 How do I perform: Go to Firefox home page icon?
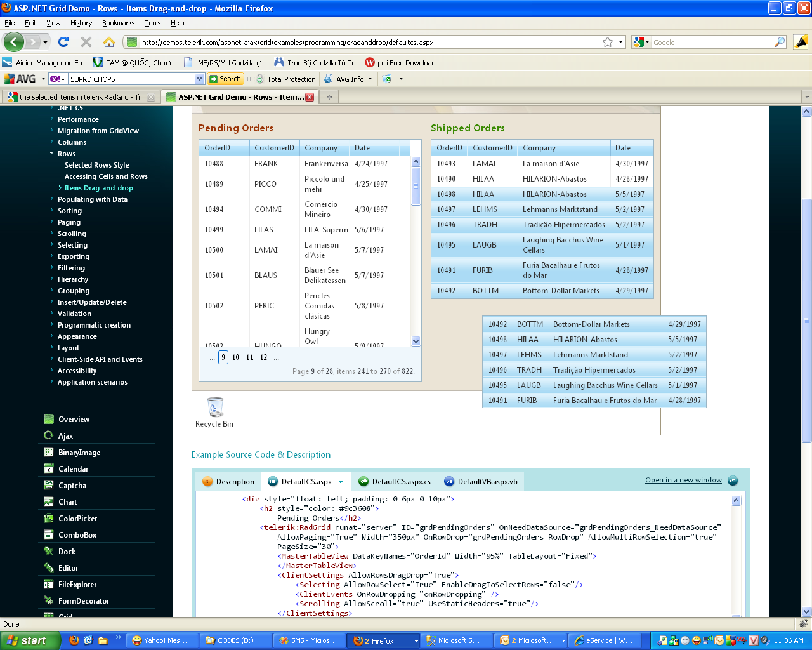tap(109, 42)
